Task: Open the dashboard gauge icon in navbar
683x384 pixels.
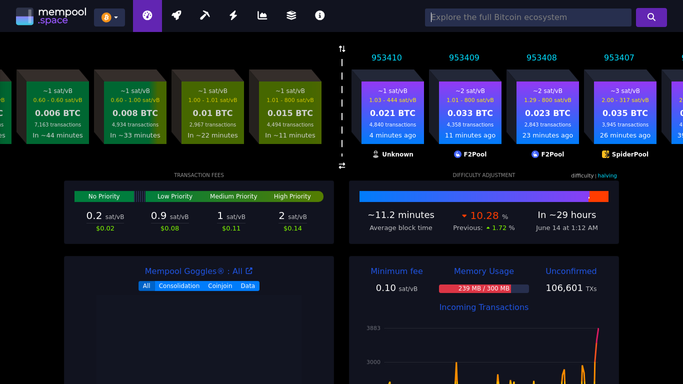Action: click(x=147, y=16)
